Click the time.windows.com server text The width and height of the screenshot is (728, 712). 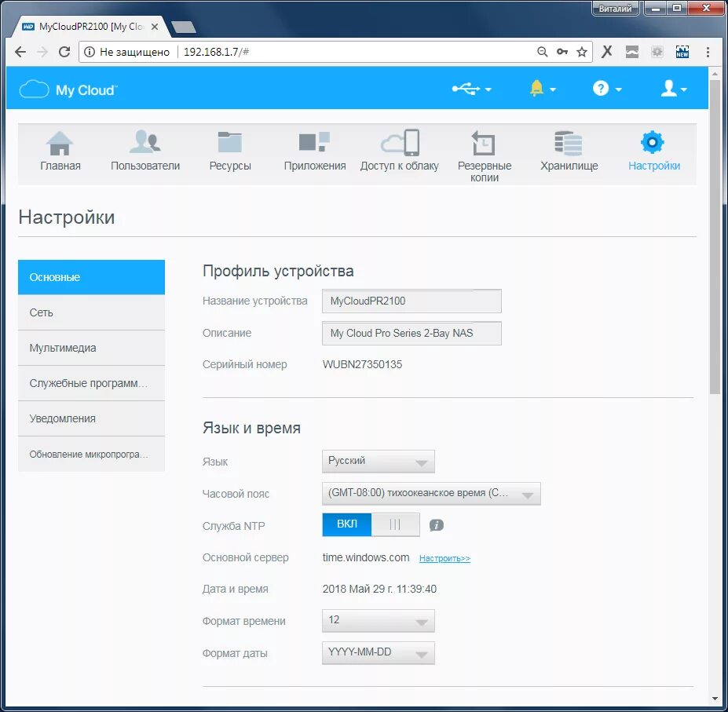[366, 557]
